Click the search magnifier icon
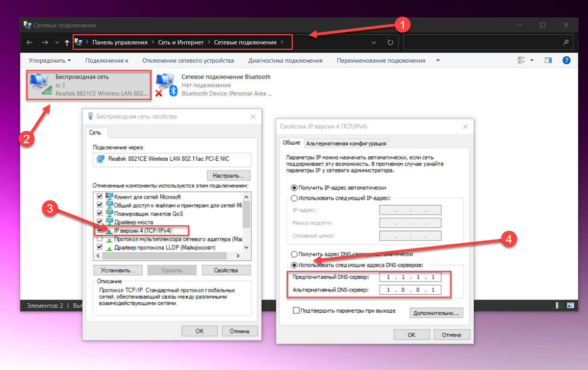The height and width of the screenshot is (370, 588). (566, 42)
